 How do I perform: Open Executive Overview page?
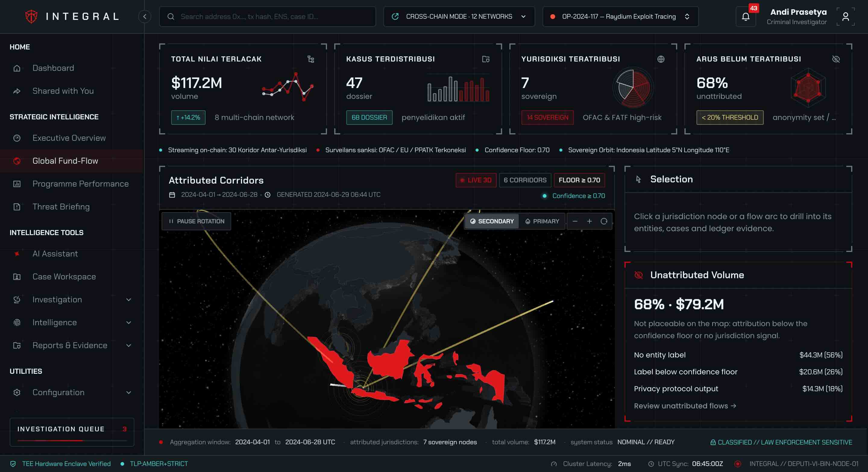[x=72, y=138]
